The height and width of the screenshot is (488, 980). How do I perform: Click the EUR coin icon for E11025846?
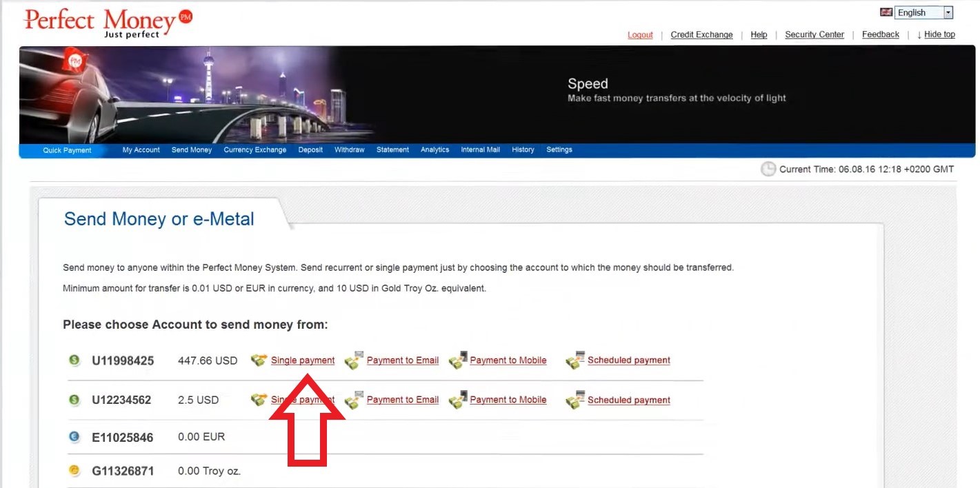pos(74,437)
